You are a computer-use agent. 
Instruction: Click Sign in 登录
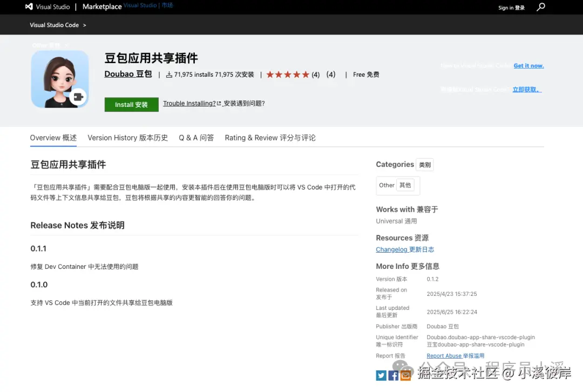pyautogui.click(x=511, y=8)
